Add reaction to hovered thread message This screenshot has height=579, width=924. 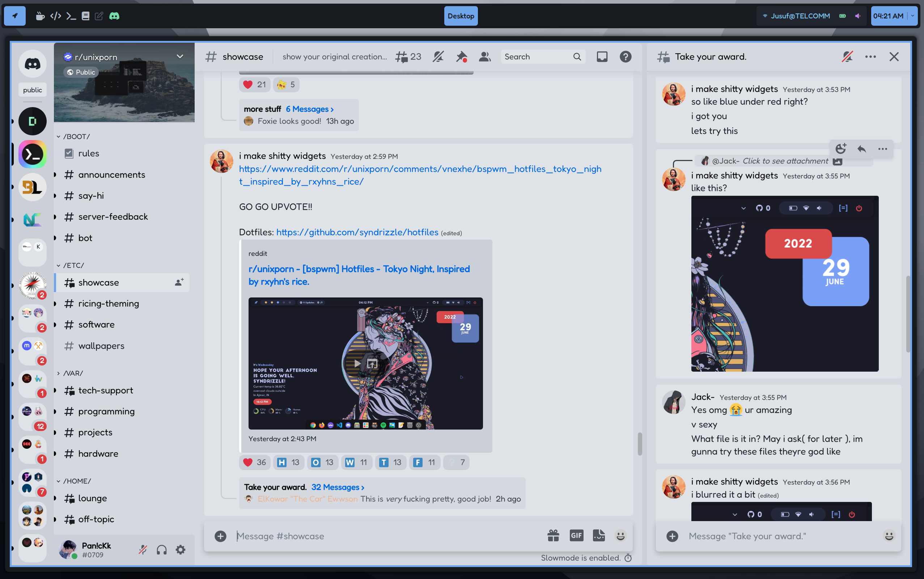coord(840,149)
